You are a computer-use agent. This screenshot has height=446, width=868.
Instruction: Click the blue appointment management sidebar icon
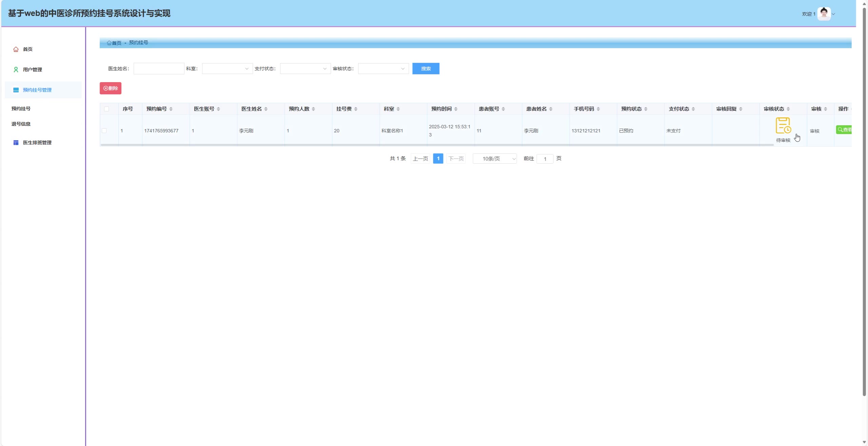click(x=16, y=90)
